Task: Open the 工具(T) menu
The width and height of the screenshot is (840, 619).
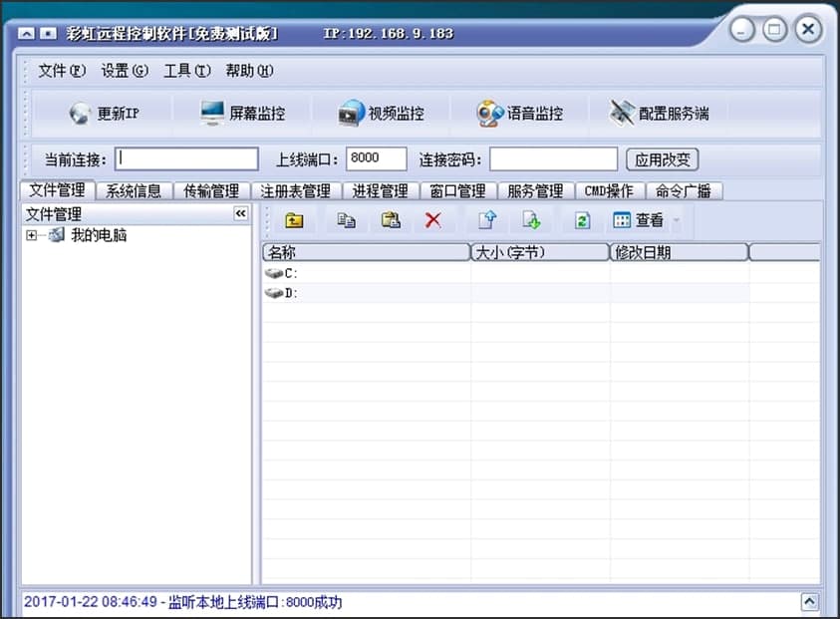Action: [187, 71]
